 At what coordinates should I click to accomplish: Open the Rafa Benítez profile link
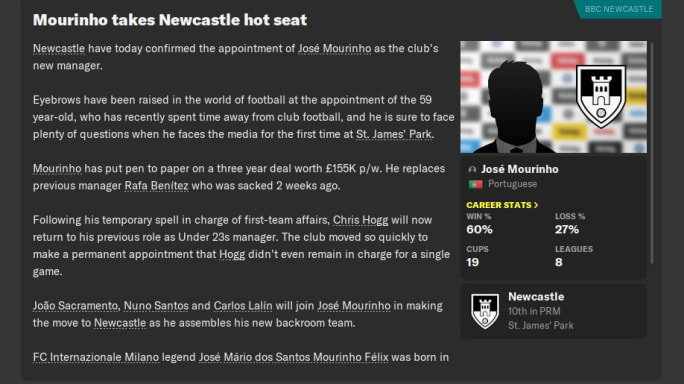click(156, 185)
